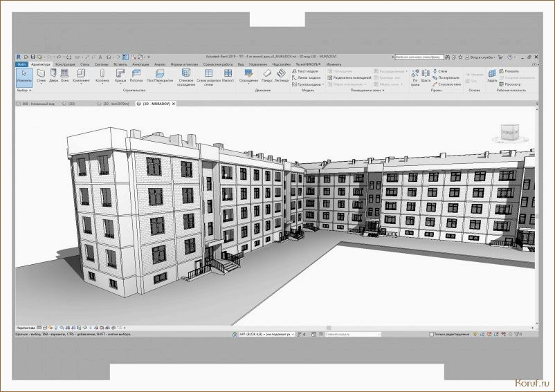Image resolution: width=555 pixels, height=392 pixels.
Task: Click the Перспектива view control label
Action: tap(26, 328)
